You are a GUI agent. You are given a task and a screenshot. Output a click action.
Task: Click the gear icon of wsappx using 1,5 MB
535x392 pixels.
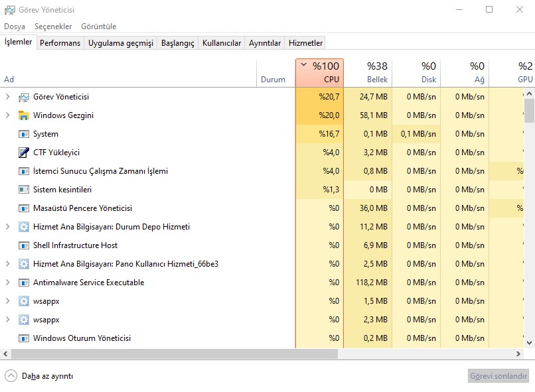[x=23, y=301]
